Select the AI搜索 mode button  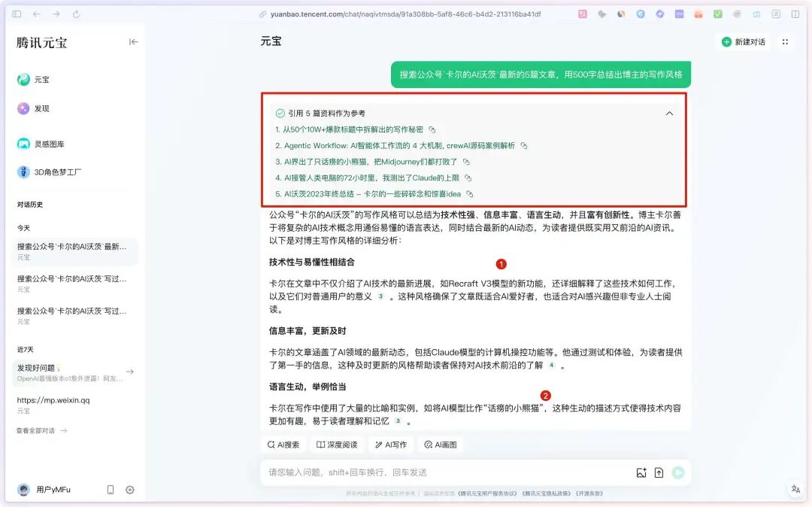[283, 445]
